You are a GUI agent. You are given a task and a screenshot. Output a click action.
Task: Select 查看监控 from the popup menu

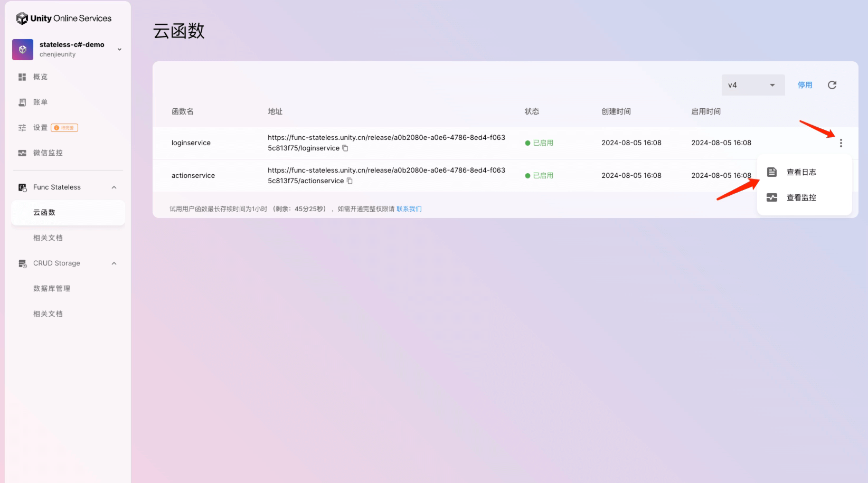(x=801, y=197)
